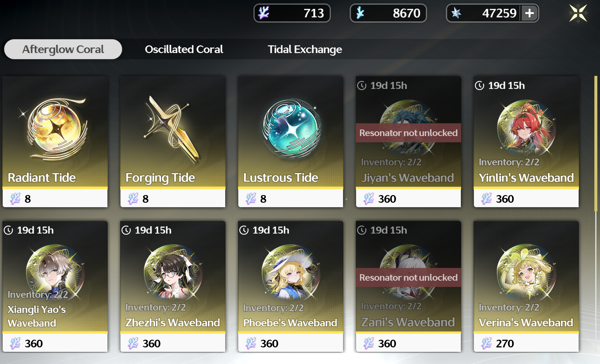The width and height of the screenshot is (600, 364).
Task: Select Zhezhi's Waveband character icon
Action: (173, 272)
